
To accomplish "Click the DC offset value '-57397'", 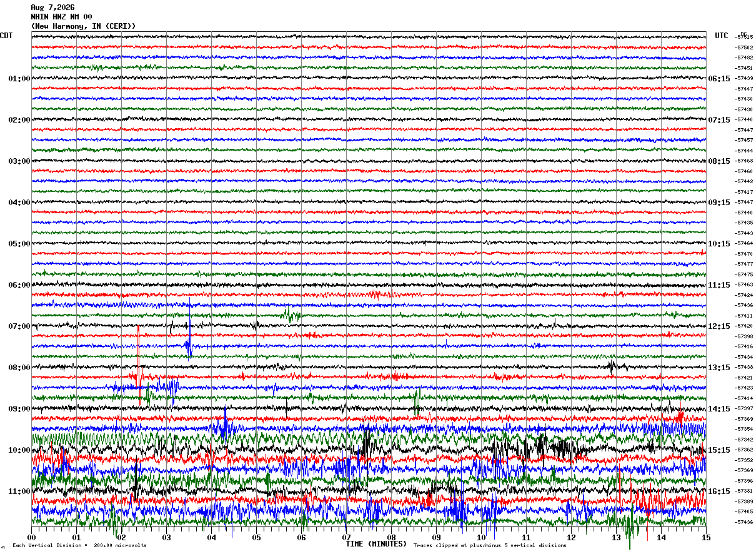I will (744, 409).
